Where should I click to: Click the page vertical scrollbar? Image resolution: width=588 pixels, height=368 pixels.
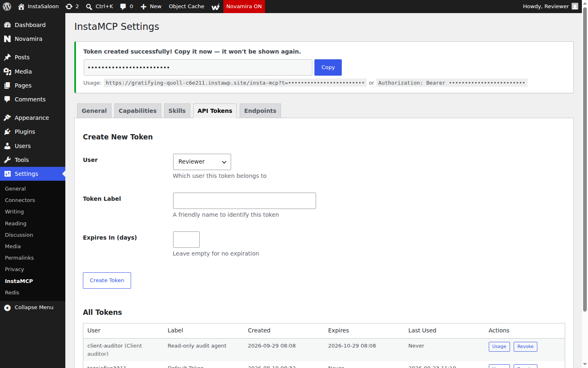(x=585, y=159)
